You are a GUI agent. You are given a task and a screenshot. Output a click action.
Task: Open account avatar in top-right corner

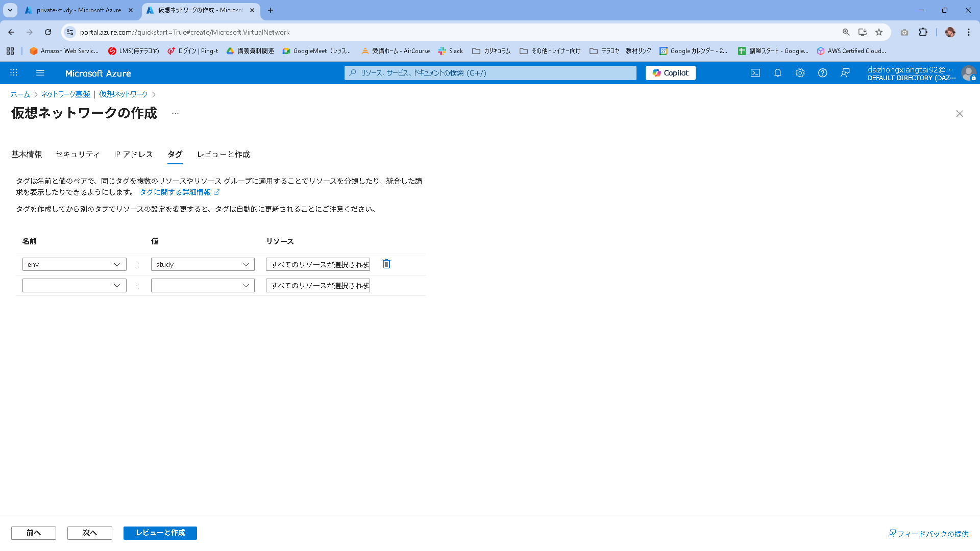[968, 73]
